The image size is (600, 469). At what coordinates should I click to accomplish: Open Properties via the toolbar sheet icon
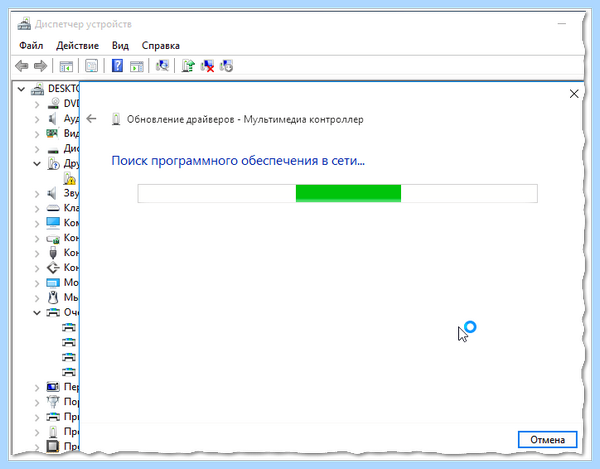(x=91, y=66)
